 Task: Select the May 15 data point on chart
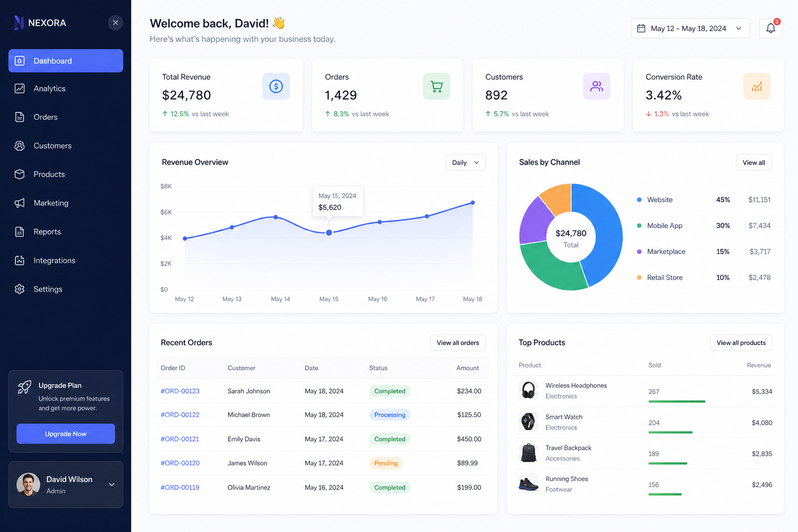point(329,233)
